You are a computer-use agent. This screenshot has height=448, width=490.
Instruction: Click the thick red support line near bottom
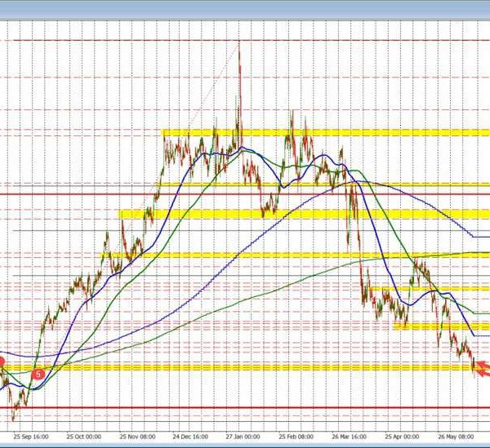click(245, 409)
